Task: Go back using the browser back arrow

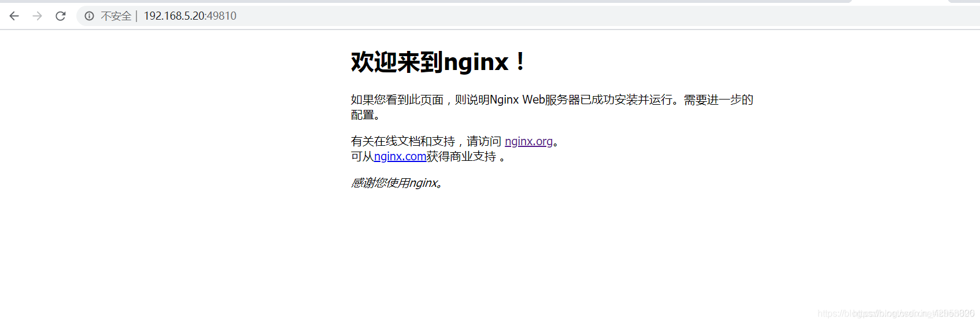Action: pos(14,16)
